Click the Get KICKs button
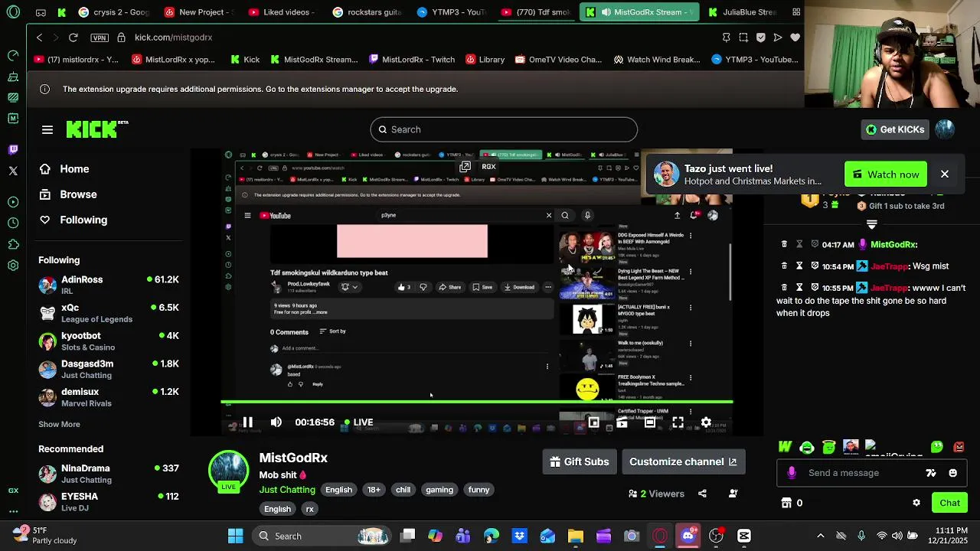 (894, 129)
